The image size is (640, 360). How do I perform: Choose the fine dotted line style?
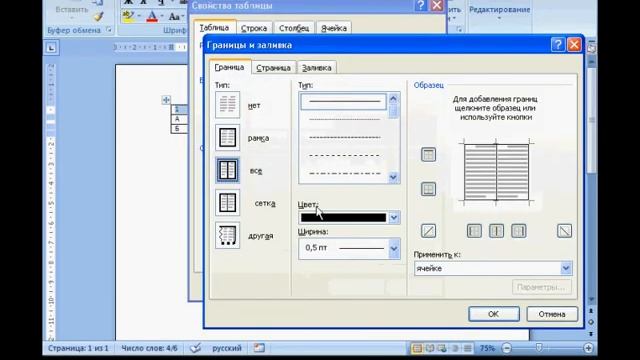[344, 119]
